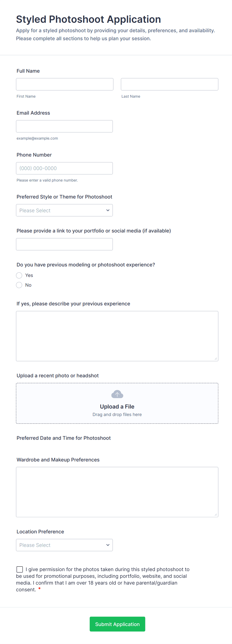Select the Yes radio button for experience

[x=19, y=275]
